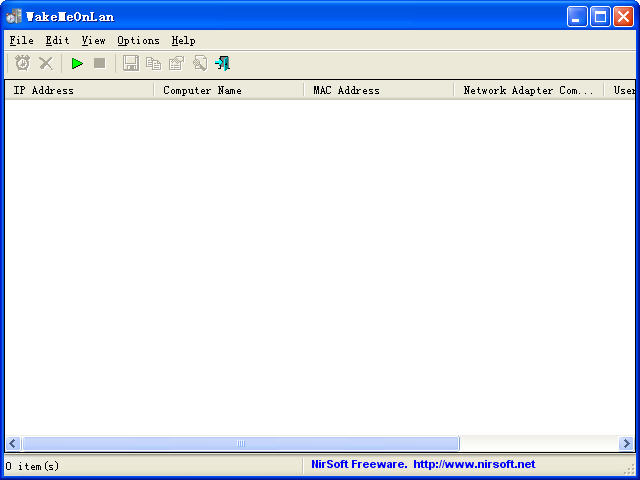Click the '0 item(s)' status bar text
640x480 pixels.
coord(33,466)
